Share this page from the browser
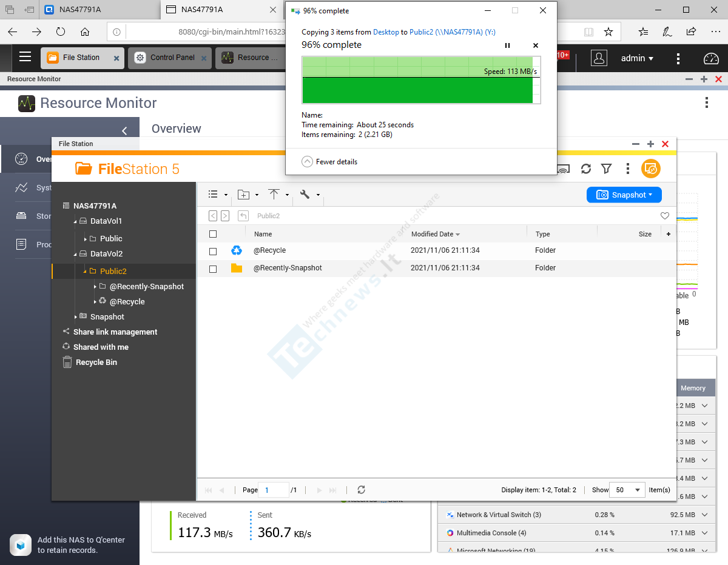The width and height of the screenshot is (728, 565). pyautogui.click(x=691, y=32)
